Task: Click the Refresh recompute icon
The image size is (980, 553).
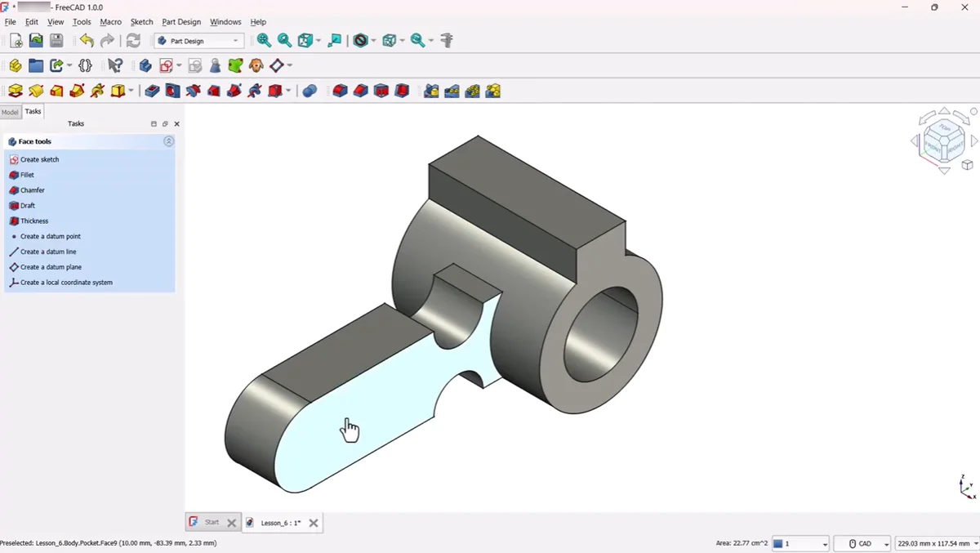Action: (133, 40)
